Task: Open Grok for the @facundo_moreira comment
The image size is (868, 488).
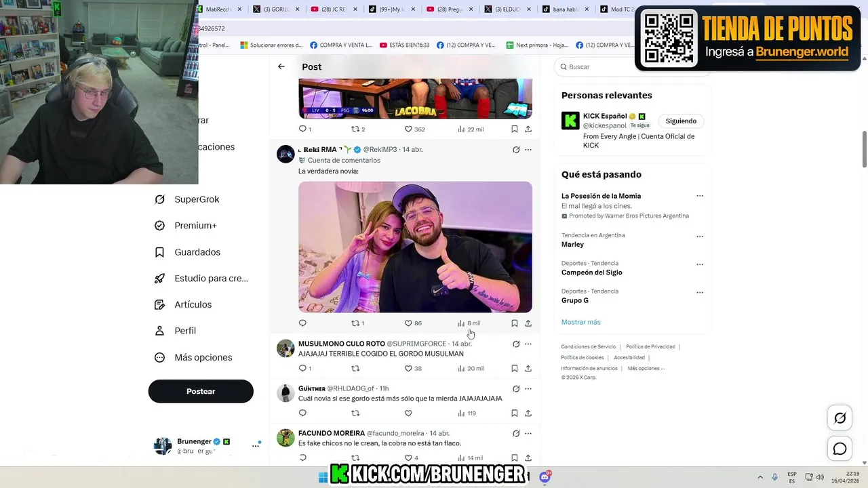Action: pyautogui.click(x=516, y=434)
